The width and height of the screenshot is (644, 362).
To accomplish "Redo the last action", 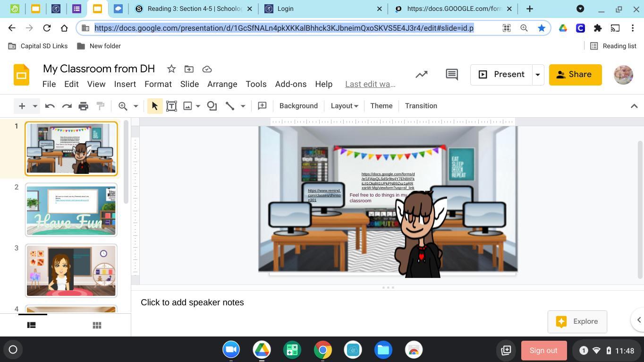I will click(67, 106).
